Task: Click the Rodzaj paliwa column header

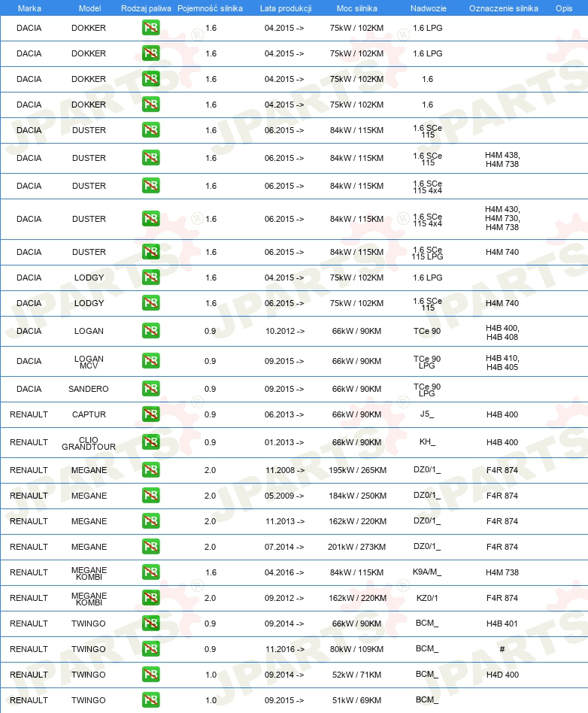Action: 146,8
